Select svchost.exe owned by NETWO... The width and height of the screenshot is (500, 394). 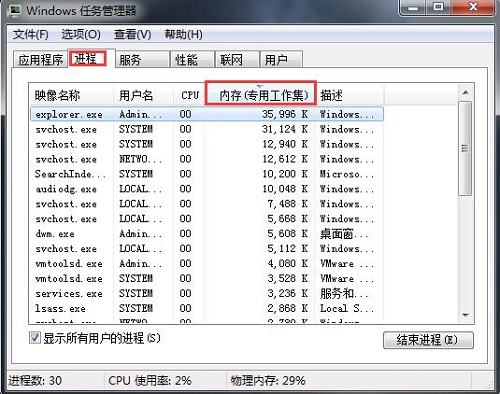(207, 159)
